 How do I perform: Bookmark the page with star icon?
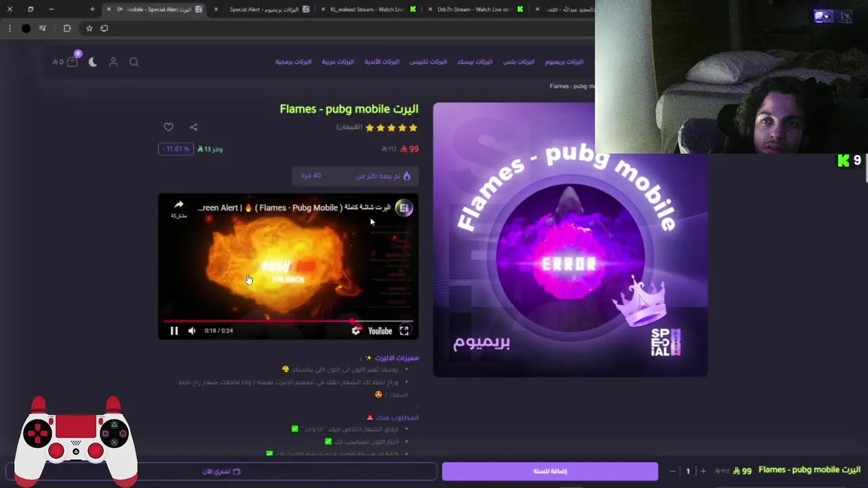pyautogui.click(x=89, y=28)
